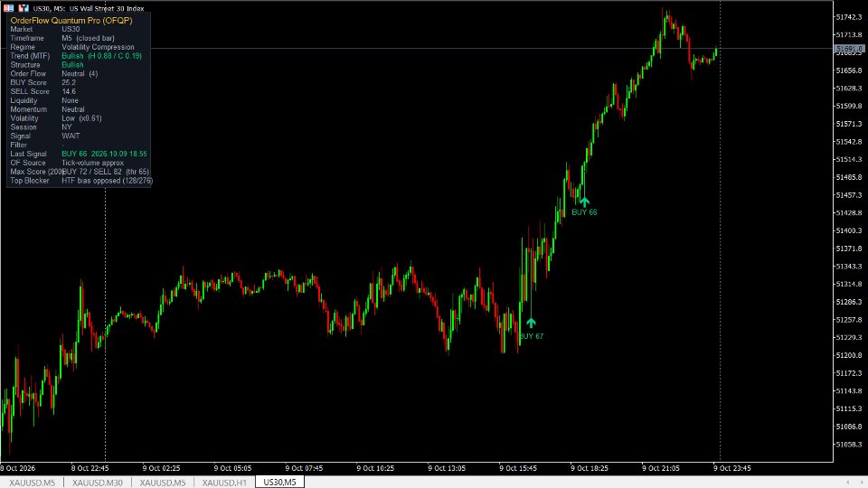Click Last Signal BUY 66 2026.10.09 18:55
Viewport: 868px width, 488px height.
coord(104,154)
